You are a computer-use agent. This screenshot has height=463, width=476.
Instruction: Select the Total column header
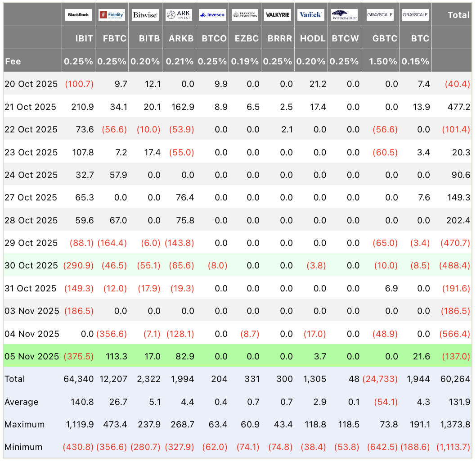458,15
